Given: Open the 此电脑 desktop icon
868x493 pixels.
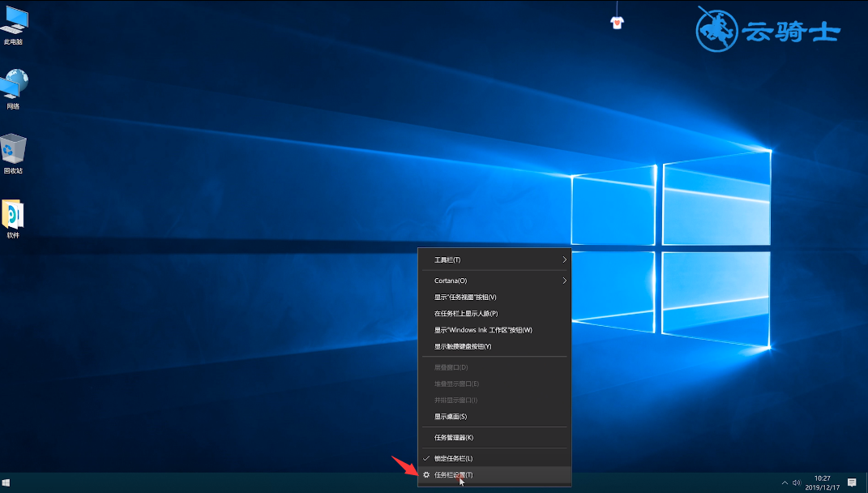Looking at the screenshot, I should tap(13, 24).
